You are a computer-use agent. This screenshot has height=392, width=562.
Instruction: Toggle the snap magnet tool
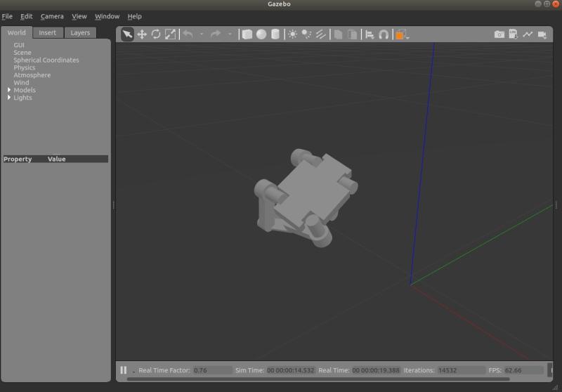(384, 34)
